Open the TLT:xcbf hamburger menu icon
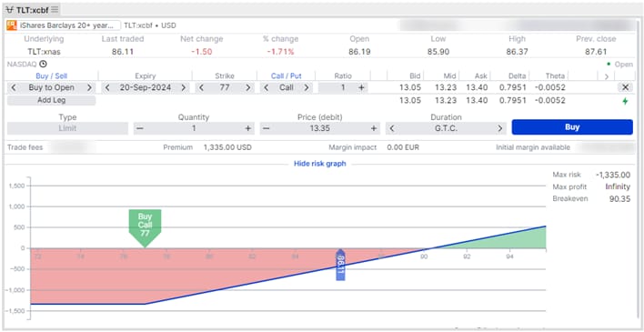Screen dimensions: 644x332 point(55,9)
